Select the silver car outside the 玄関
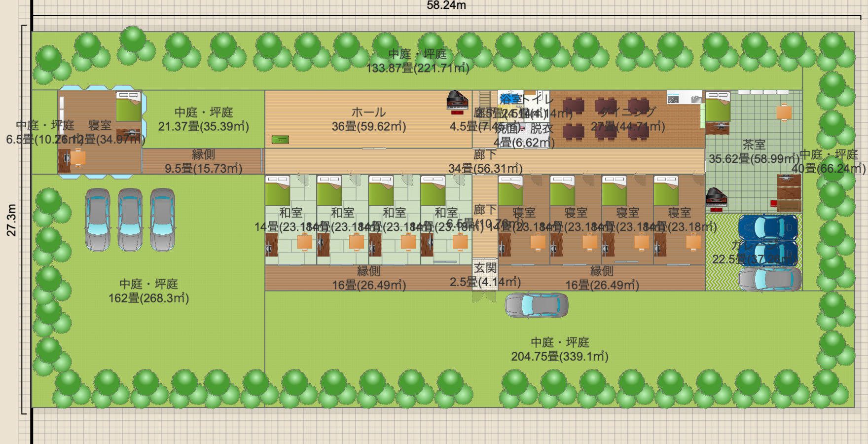Image resolution: width=868 pixels, height=444 pixels. coord(537,305)
